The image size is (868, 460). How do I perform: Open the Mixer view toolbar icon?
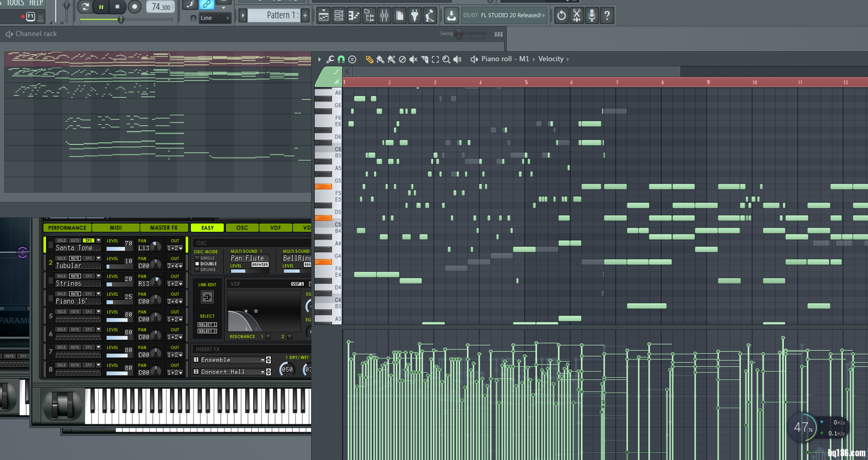384,16
